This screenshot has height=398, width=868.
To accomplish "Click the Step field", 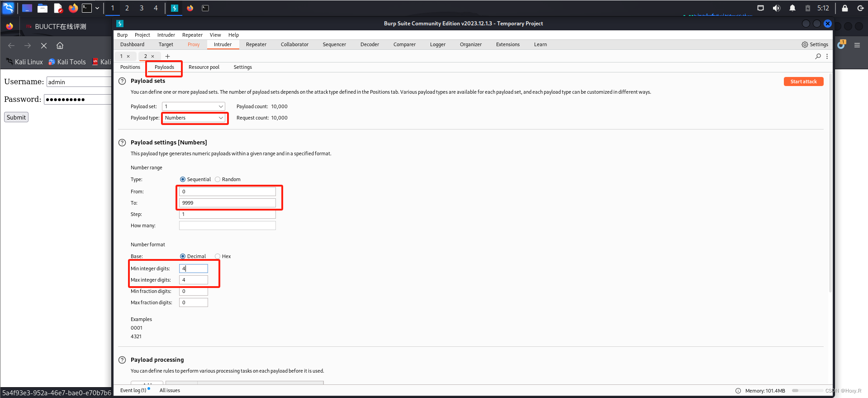I will 227,214.
